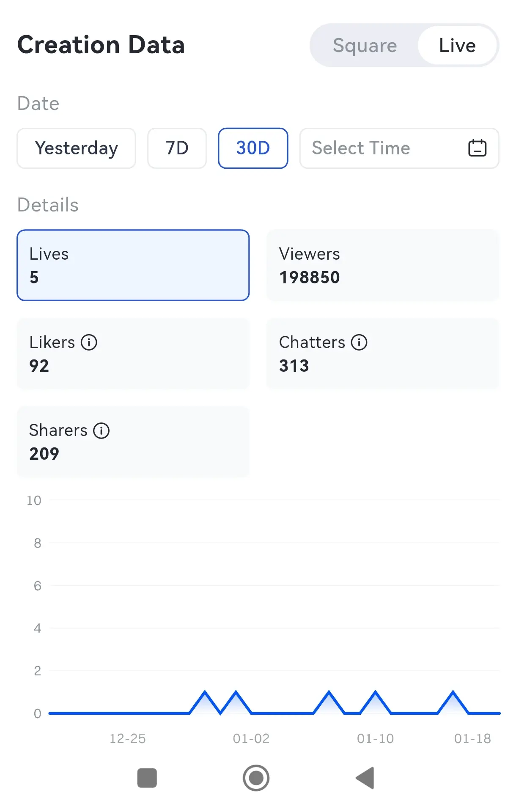Select the Lives metric card
This screenshot has width=516, height=812.
pyautogui.click(x=133, y=265)
